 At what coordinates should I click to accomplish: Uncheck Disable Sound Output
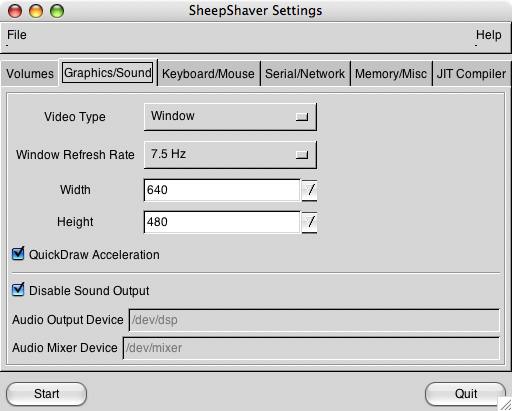coord(18,290)
